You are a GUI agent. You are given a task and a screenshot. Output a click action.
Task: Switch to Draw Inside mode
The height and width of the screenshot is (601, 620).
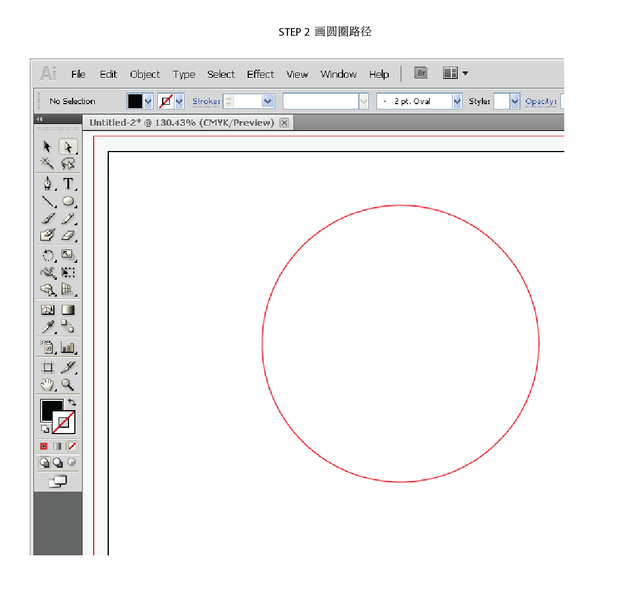(x=72, y=462)
